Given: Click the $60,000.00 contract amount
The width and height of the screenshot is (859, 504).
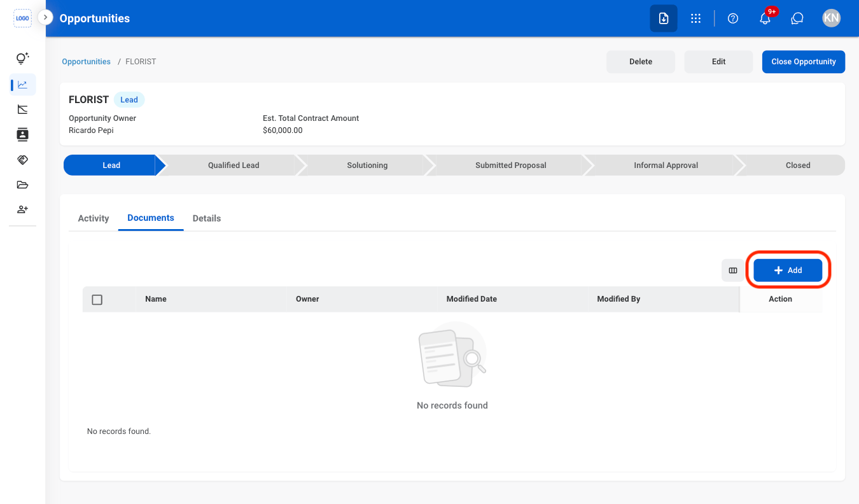Looking at the screenshot, I should (x=283, y=130).
